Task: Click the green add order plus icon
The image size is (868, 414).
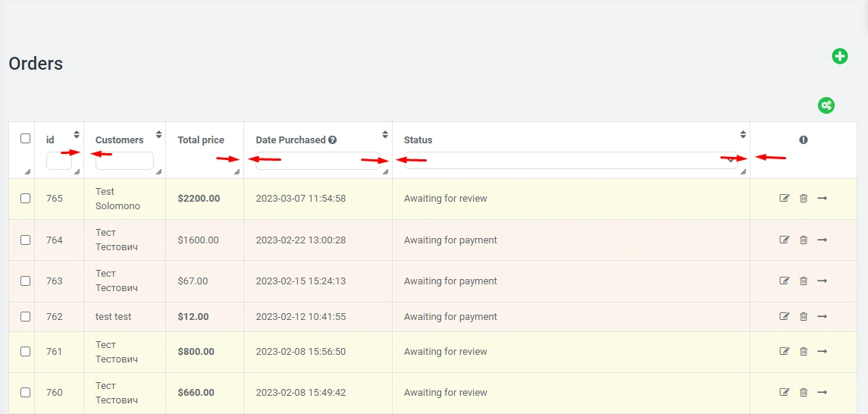Action: tap(839, 56)
